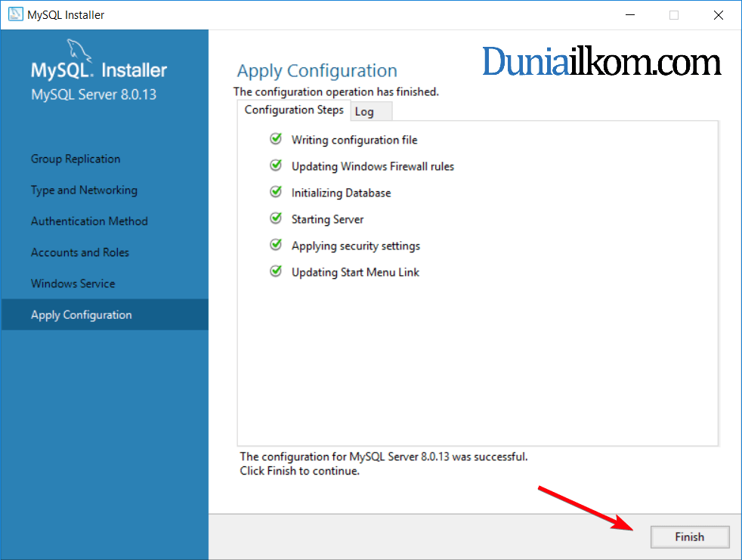Select the Configuration Steps tab
Screen dimensions: 742x560
[294, 110]
